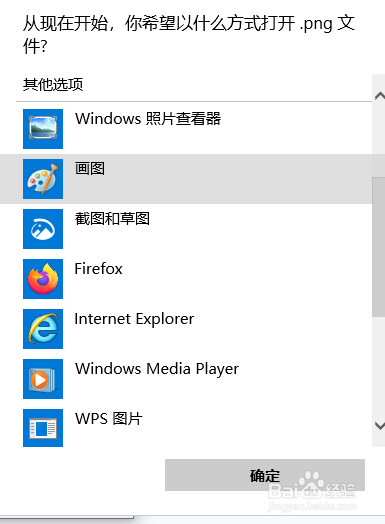Image resolution: width=385 pixels, height=524 pixels.
Task: Choose the 'Windows Media Player' text label
Action: [x=157, y=369]
